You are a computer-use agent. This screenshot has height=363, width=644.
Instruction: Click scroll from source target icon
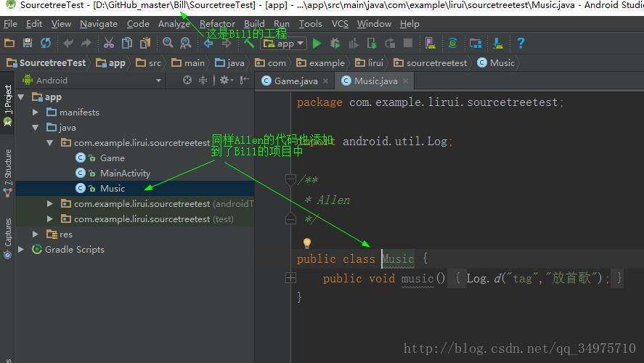[187, 81]
